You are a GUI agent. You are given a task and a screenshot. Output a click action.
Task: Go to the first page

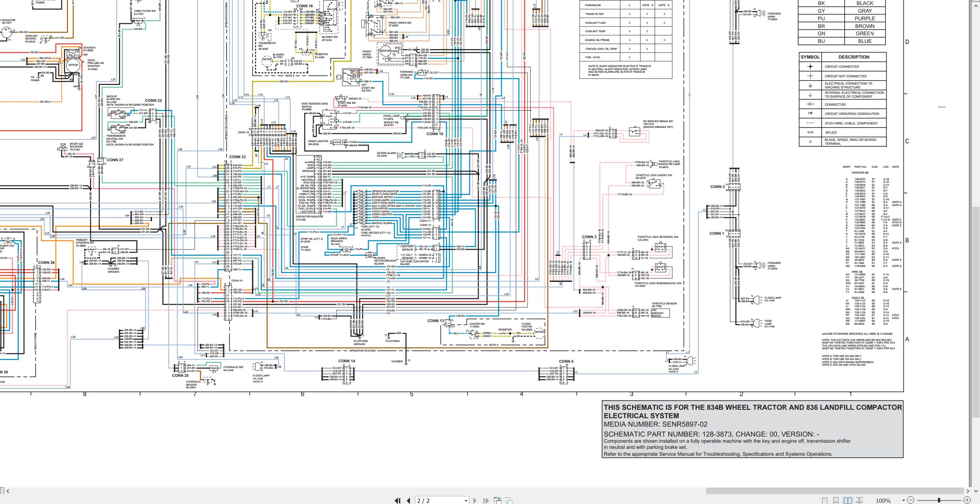point(397,501)
